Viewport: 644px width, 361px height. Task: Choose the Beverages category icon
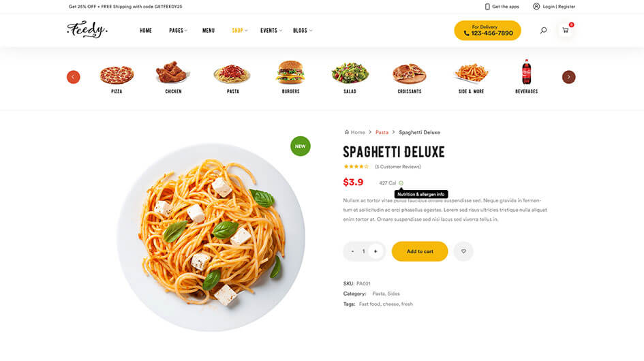(x=527, y=72)
